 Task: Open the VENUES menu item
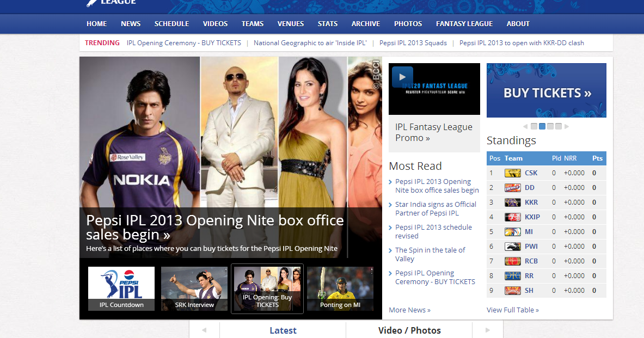coord(291,24)
